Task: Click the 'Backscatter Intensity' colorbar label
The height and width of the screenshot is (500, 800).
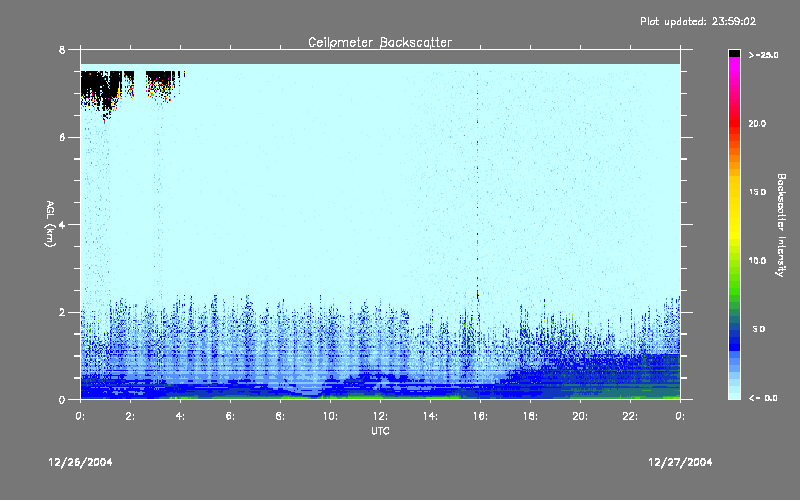Action: (x=781, y=225)
